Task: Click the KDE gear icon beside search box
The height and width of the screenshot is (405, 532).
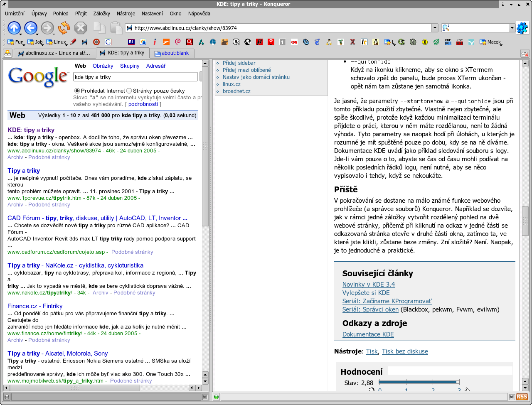Action: [x=522, y=28]
